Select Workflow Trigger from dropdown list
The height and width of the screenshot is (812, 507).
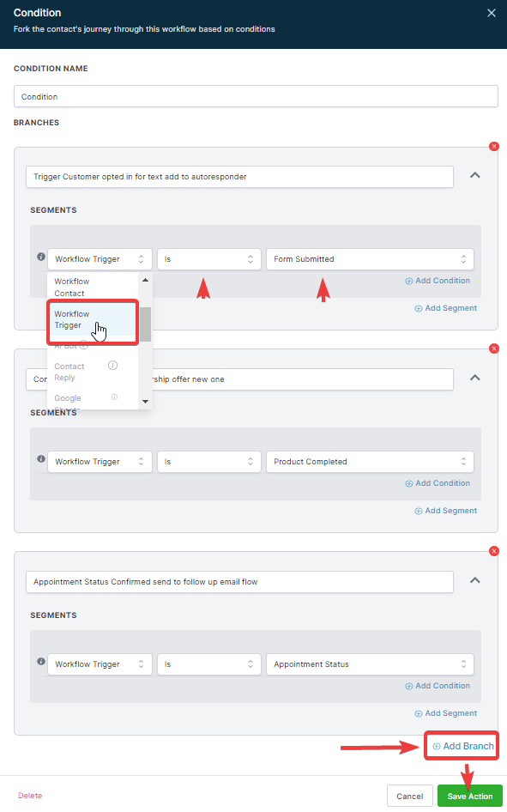pyautogui.click(x=93, y=320)
